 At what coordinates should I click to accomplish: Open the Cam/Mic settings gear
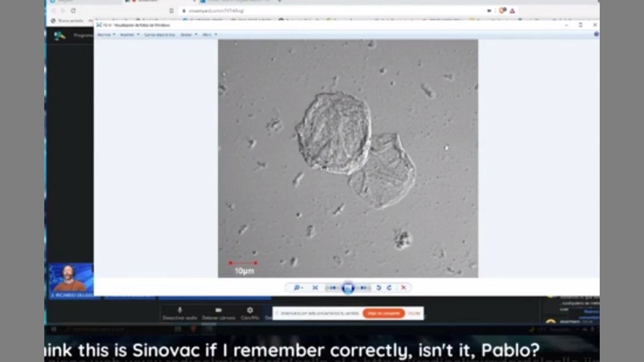pyautogui.click(x=250, y=313)
